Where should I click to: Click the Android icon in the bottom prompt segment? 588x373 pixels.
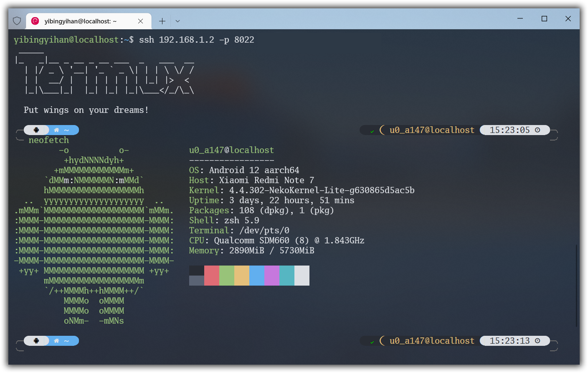point(37,340)
